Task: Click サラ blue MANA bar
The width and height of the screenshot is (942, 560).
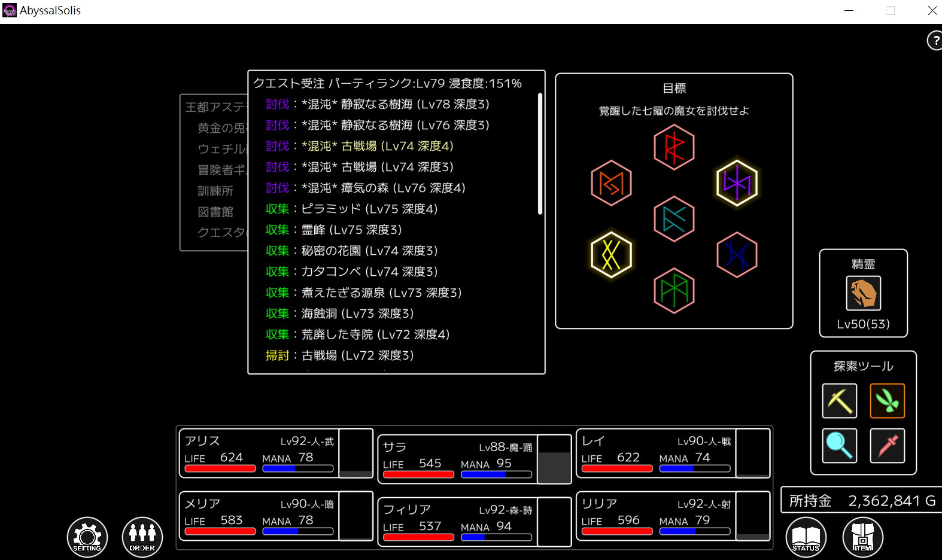Action: point(496,474)
